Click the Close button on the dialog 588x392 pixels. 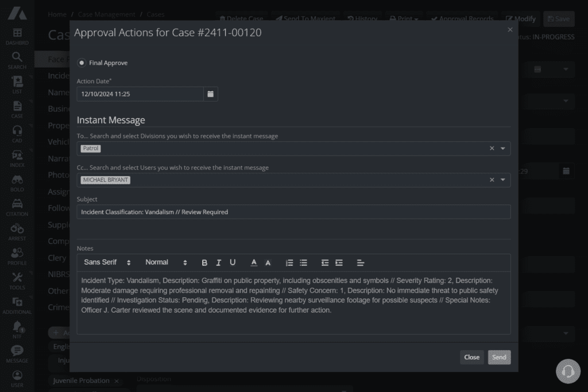click(471, 357)
